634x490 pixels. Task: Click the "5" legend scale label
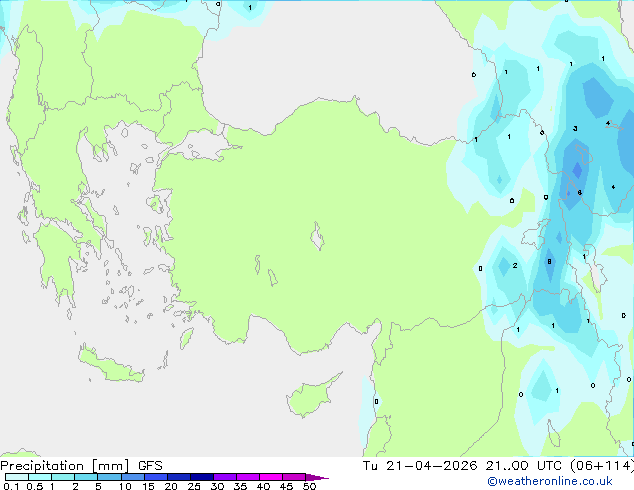(x=98, y=486)
